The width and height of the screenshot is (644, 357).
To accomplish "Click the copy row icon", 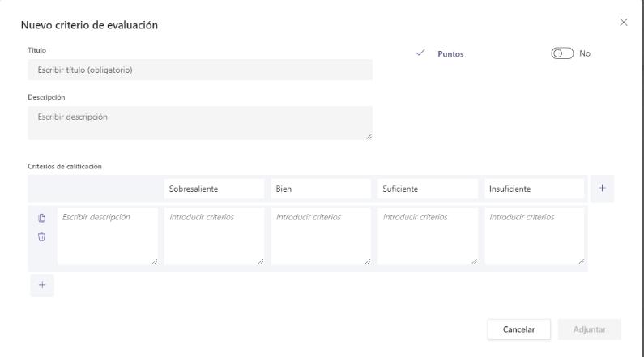I will point(41,218).
